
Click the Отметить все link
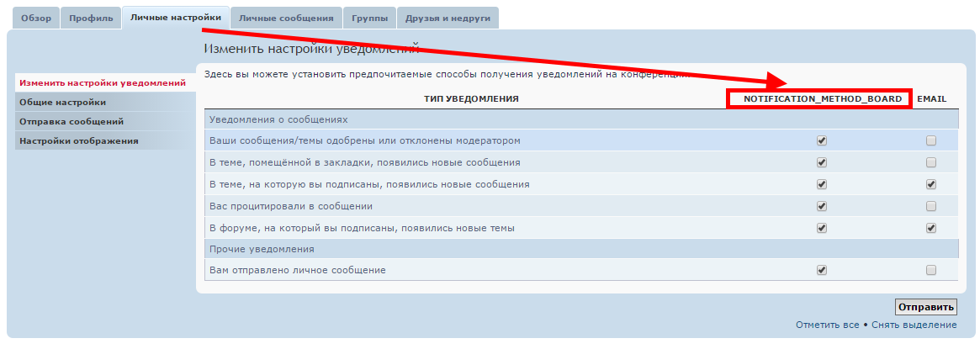pos(827,325)
